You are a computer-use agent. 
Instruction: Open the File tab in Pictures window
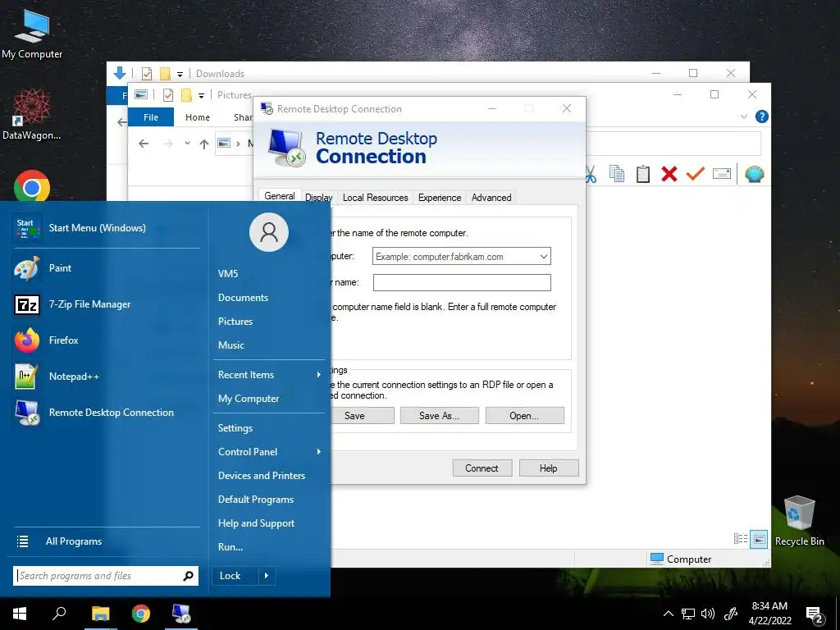click(x=151, y=116)
